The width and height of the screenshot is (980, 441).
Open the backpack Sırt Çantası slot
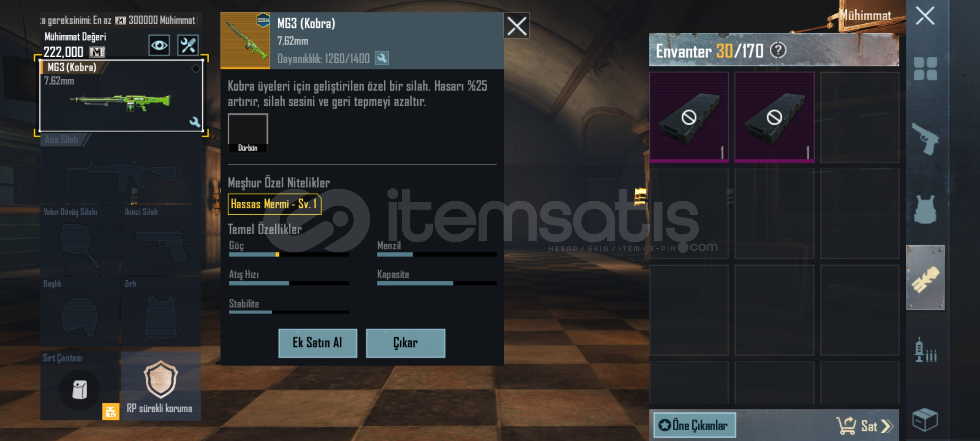(80, 386)
